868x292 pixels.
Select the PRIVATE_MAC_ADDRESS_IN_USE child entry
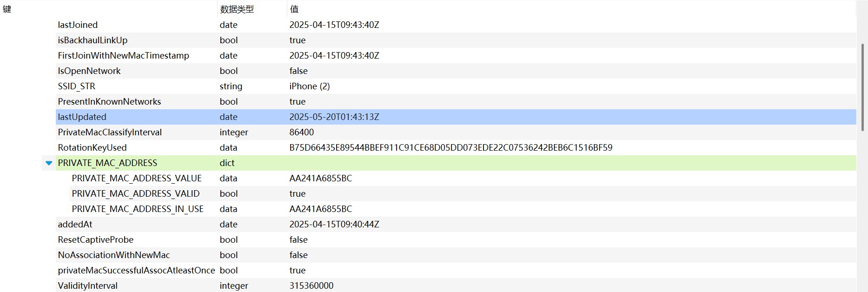coord(138,209)
